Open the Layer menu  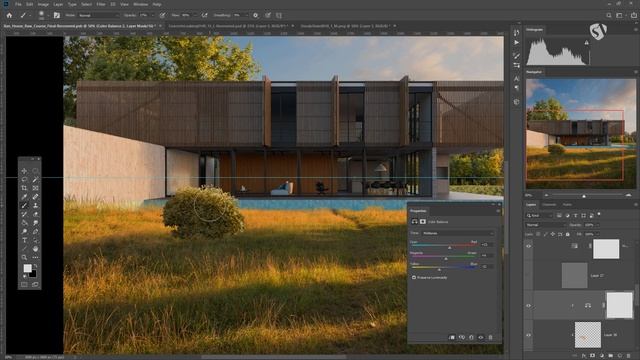[x=58, y=4]
